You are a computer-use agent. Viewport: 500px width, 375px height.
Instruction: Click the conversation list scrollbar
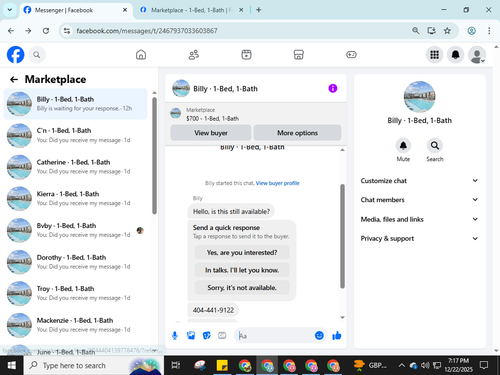(x=154, y=156)
